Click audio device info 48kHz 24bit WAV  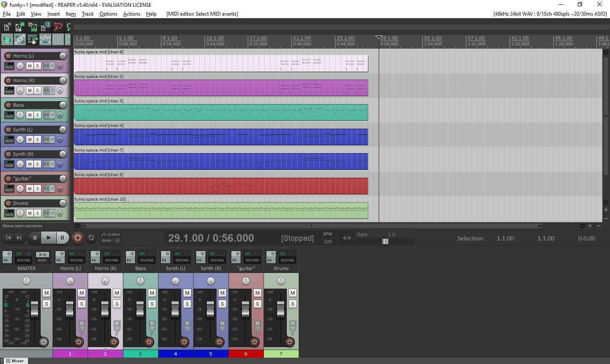tap(550, 14)
